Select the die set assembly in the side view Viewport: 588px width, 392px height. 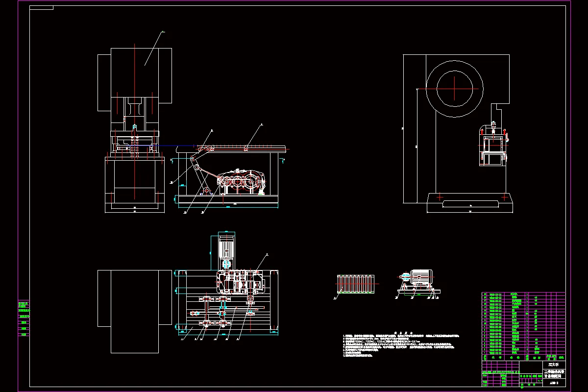[x=493, y=144]
